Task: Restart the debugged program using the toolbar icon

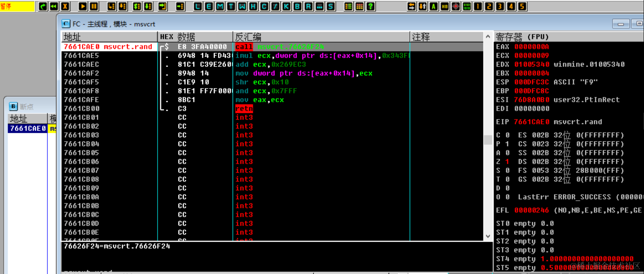Action: [43, 6]
